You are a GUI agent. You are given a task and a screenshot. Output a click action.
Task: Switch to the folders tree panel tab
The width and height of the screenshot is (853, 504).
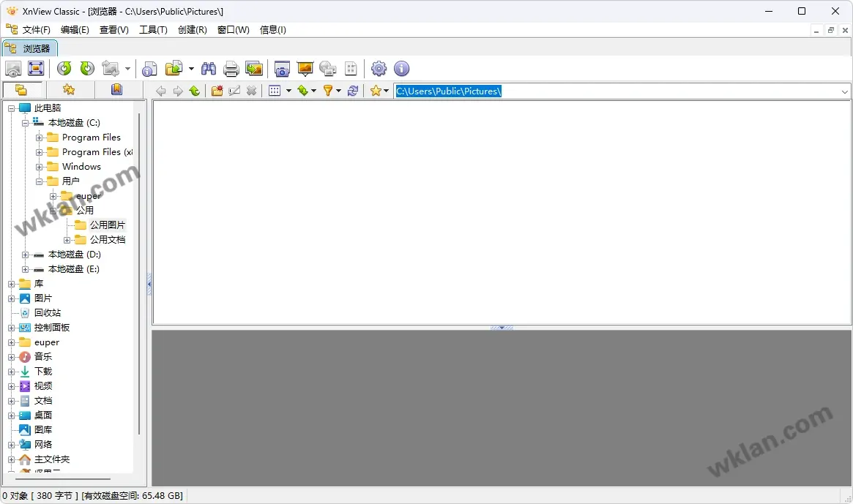click(x=22, y=90)
